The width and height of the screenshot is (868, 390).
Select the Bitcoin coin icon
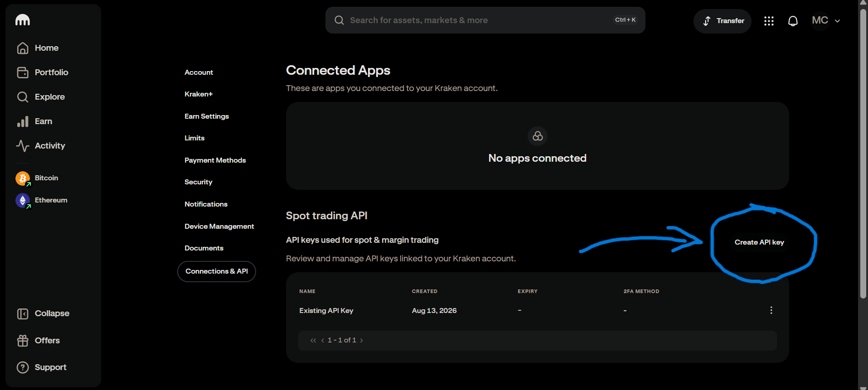pos(23,178)
